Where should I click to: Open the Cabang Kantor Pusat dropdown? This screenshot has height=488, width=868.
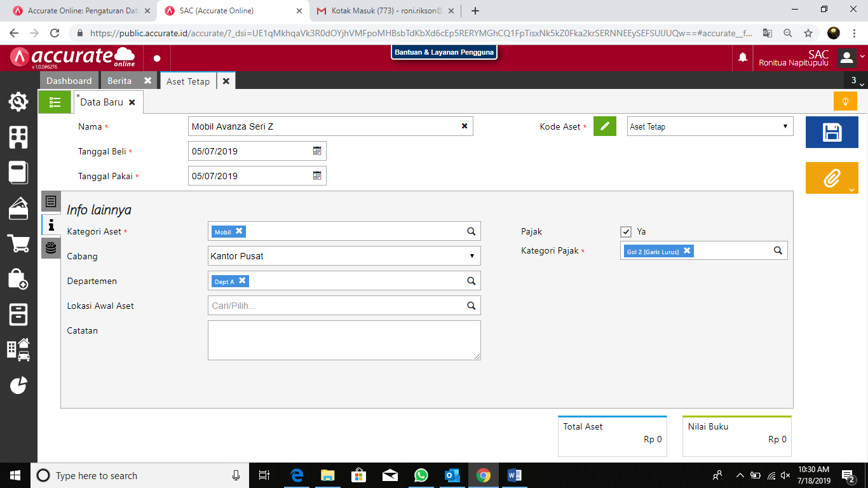pos(344,256)
